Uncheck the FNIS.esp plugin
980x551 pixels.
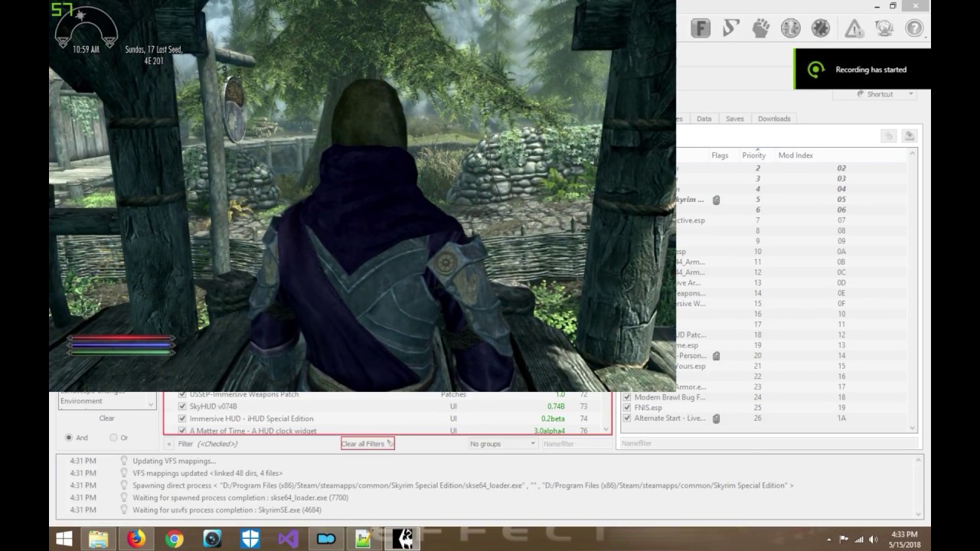[x=627, y=408]
